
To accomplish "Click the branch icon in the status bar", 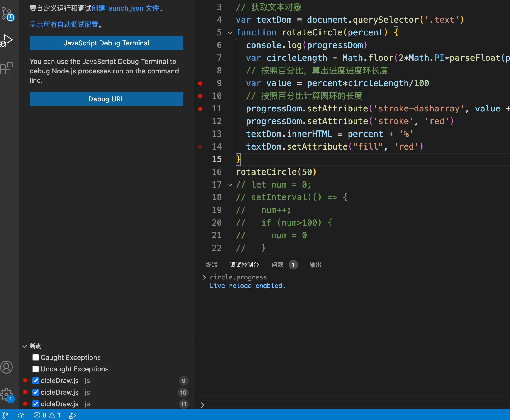I will tap(5, 415).
